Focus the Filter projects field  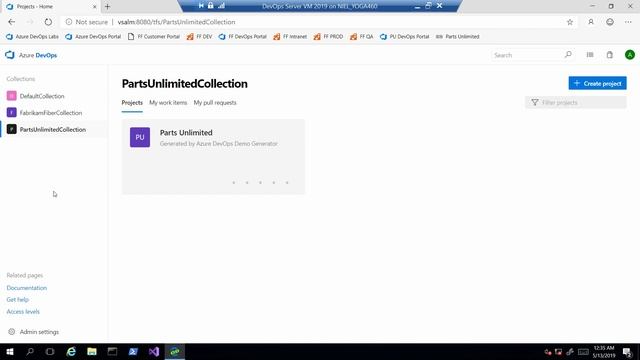[x=576, y=102]
